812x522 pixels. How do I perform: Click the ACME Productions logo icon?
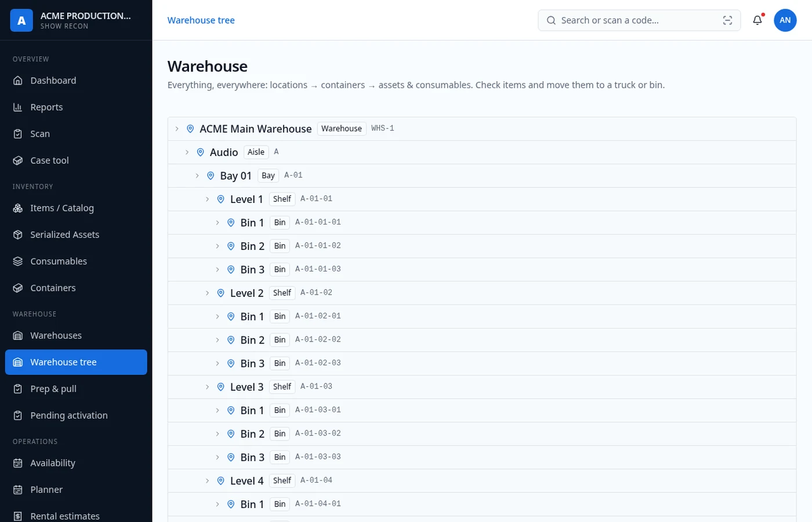[21, 20]
